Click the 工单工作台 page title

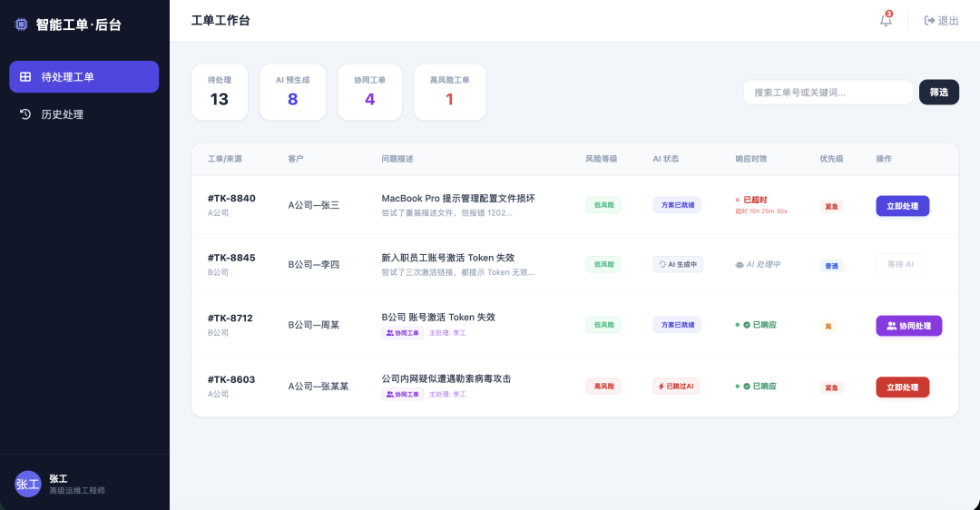(220, 21)
